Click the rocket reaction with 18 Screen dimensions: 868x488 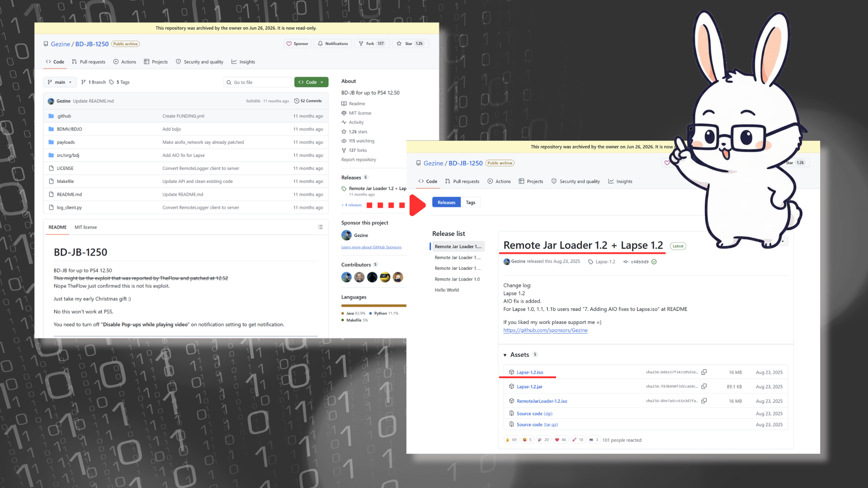(578, 440)
